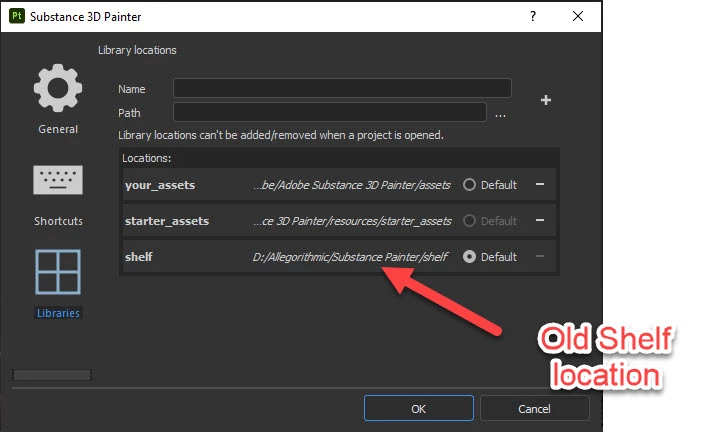This screenshot has width=706, height=432.
Task: Set your_assets as Default library
Action: pyautogui.click(x=469, y=185)
